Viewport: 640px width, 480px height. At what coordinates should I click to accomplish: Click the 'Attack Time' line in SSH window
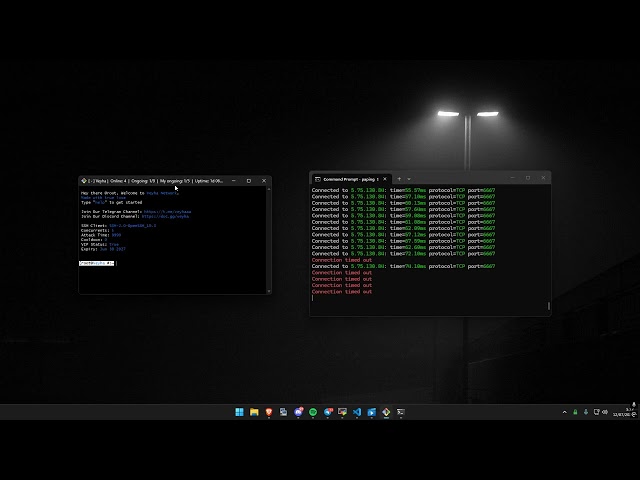pyautogui.click(x=101, y=235)
